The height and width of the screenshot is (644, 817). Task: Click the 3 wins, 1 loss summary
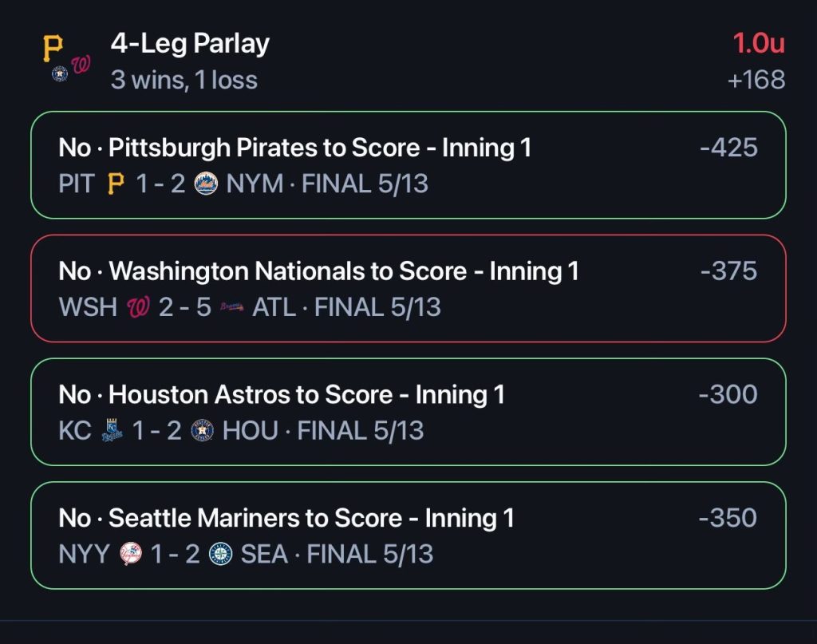coord(184,80)
